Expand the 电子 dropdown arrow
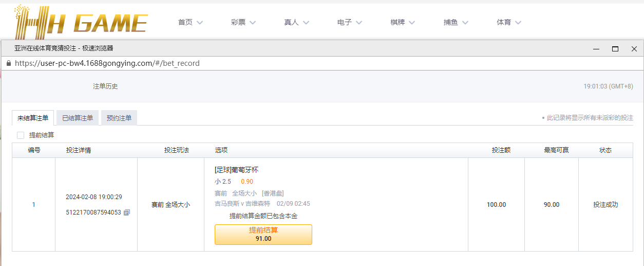The height and width of the screenshot is (266, 644). [x=359, y=23]
